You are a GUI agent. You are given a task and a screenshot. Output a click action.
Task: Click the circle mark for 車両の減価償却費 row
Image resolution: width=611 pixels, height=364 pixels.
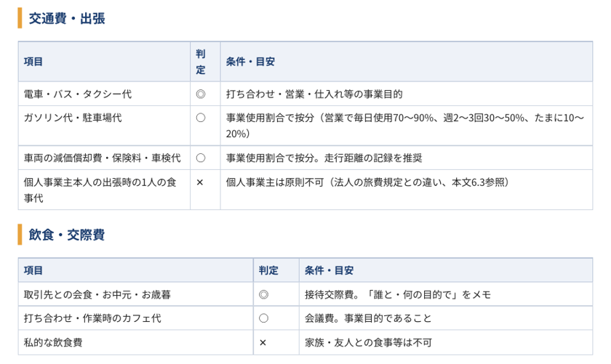click(201, 158)
